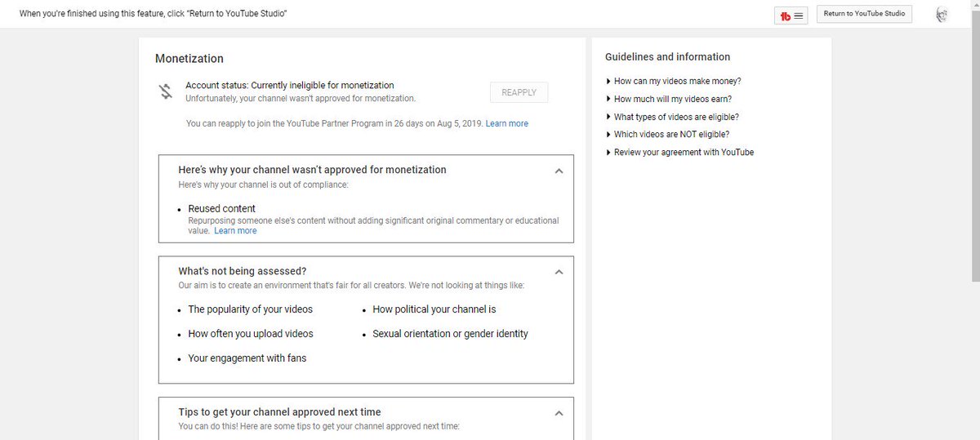Screen dimensions: 980x440
Task: Click the Account status line
Action: click(290, 85)
